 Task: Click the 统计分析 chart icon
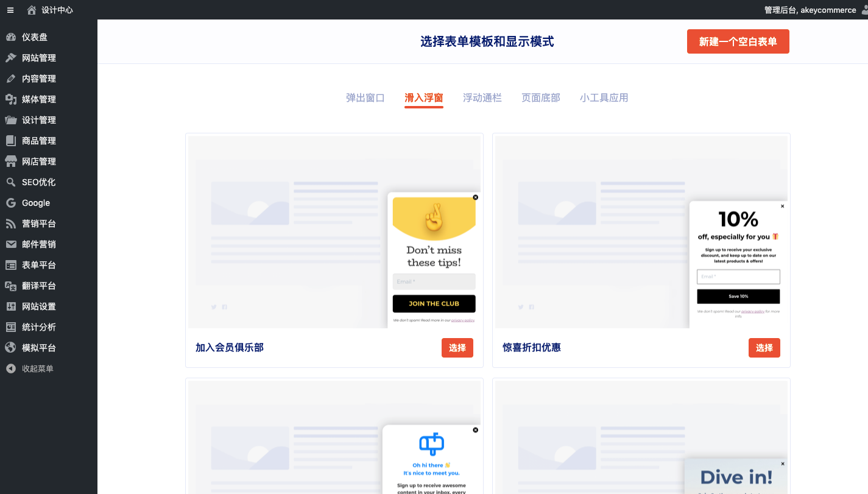point(10,327)
